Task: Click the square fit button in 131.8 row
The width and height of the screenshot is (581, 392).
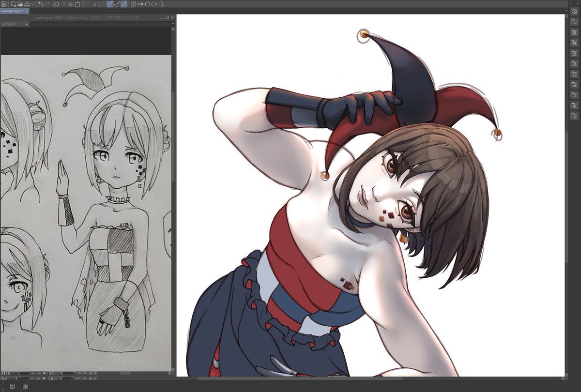Action: pyautogui.click(x=45, y=373)
